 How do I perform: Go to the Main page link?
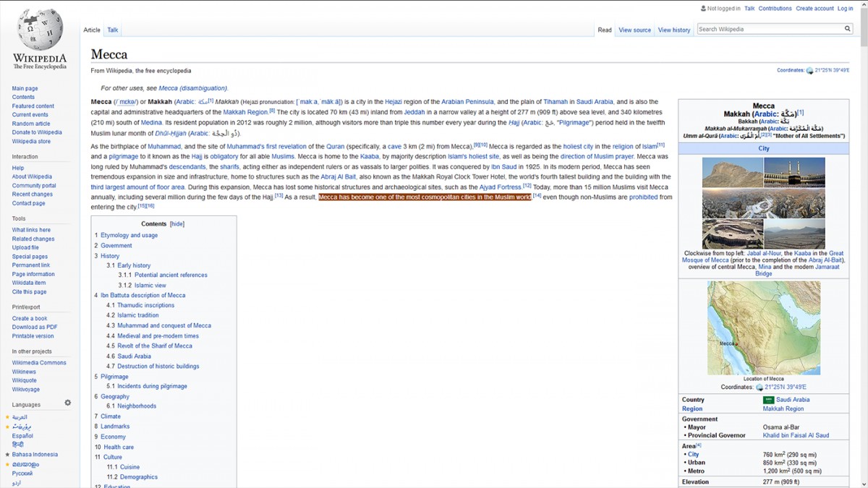pyautogui.click(x=25, y=88)
